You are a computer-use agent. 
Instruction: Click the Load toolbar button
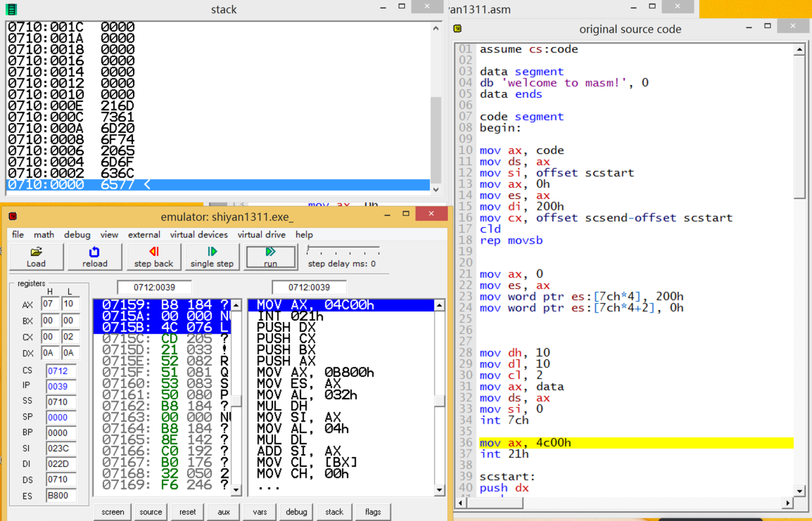(36, 257)
